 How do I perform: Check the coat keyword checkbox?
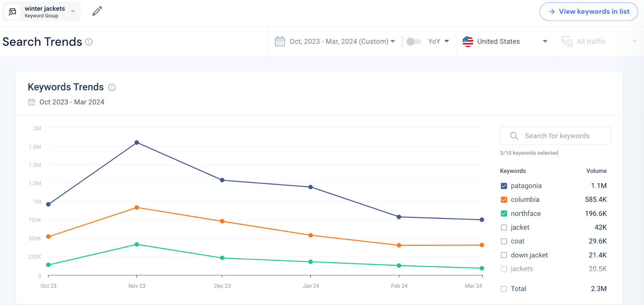tap(504, 241)
